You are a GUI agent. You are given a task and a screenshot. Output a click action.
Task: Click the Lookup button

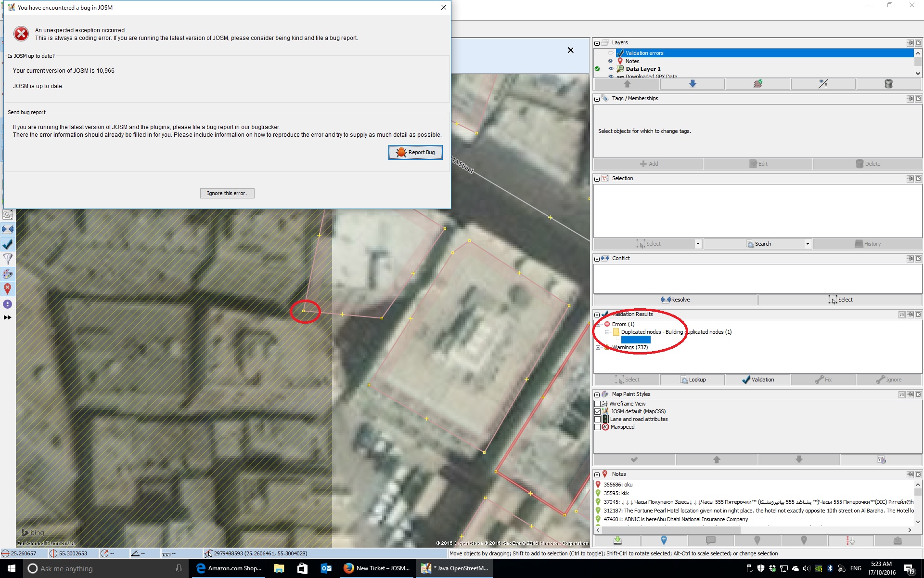(x=693, y=380)
